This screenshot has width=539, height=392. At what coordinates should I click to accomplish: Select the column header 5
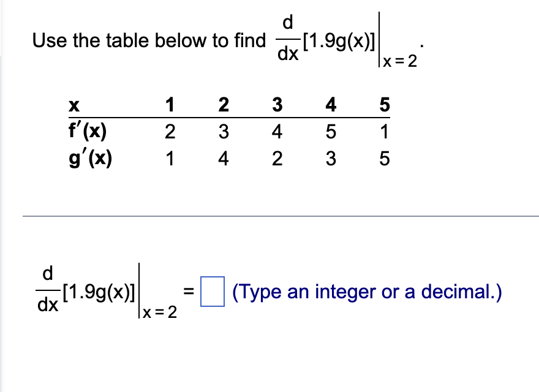click(x=384, y=105)
